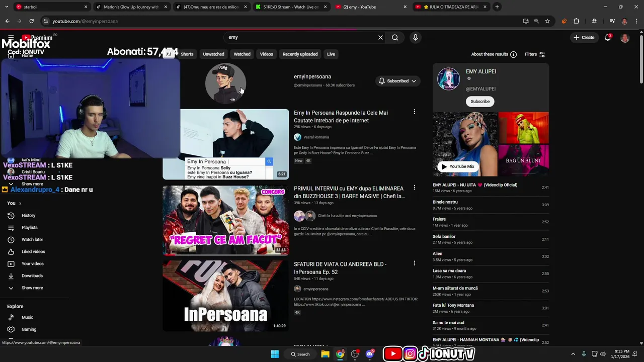Open options for Emy In Persoana Raspunde video
644x362 pixels.
click(414, 112)
